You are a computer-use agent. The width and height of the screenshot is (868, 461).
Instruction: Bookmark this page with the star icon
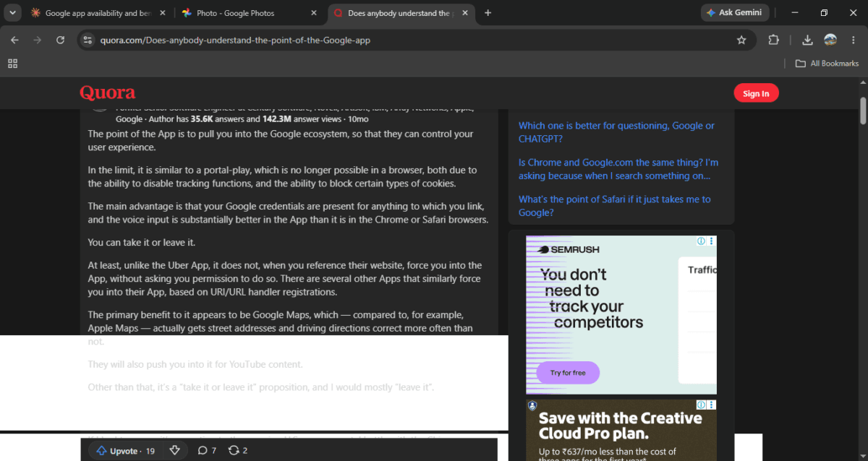741,40
